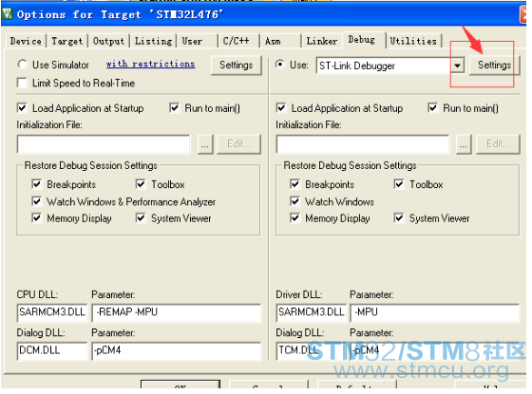Viewport: 532px width, 394px height.
Task: Switch to the Linker tab
Action: (x=322, y=41)
